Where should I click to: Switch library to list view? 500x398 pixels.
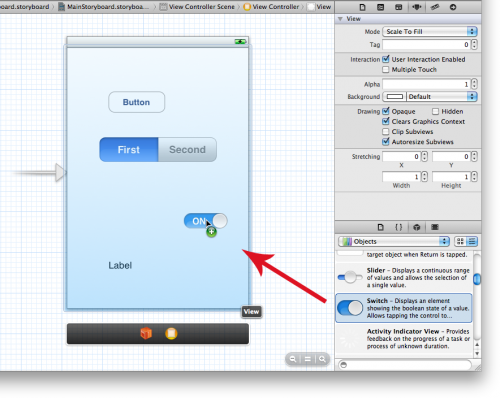pyautogui.click(x=472, y=241)
